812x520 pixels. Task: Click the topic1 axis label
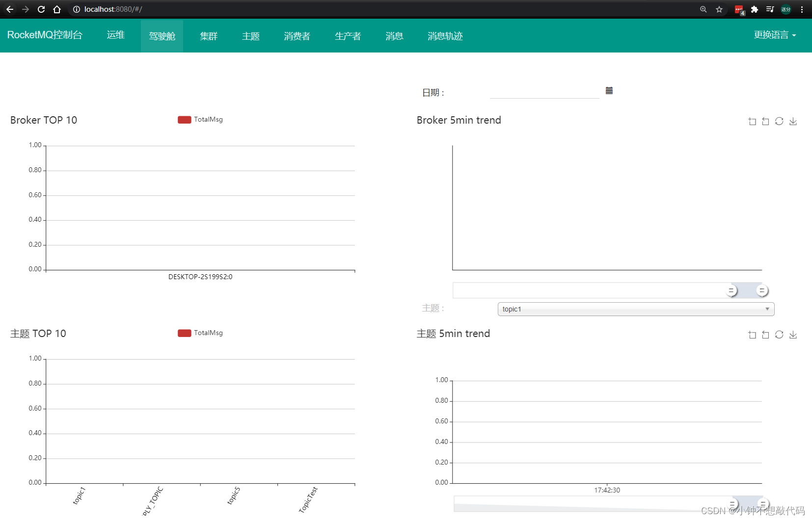point(79,495)
